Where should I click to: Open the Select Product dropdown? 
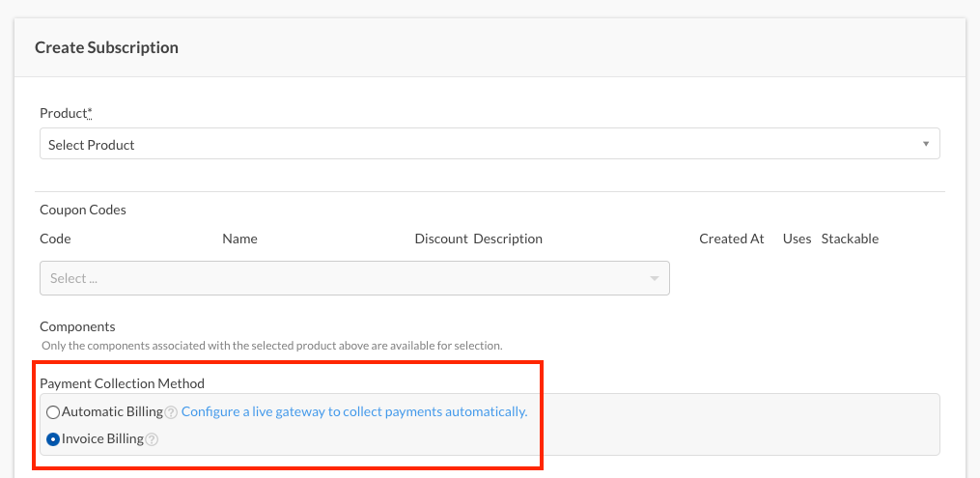[x=489, y=145]
